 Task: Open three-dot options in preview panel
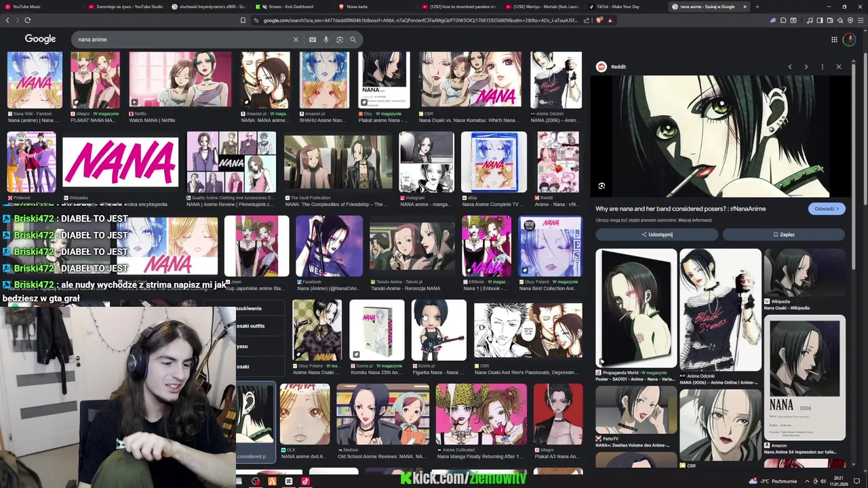tap(823, 66)
